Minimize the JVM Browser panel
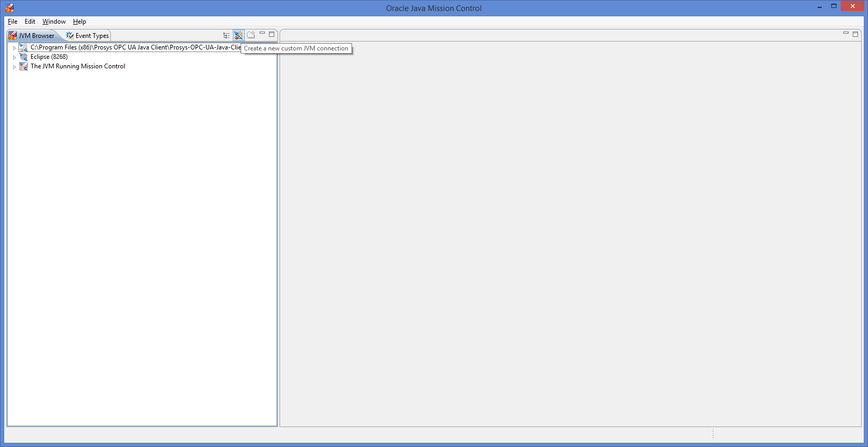This screenshot has width=868, height=447. [x=262, y=34]
